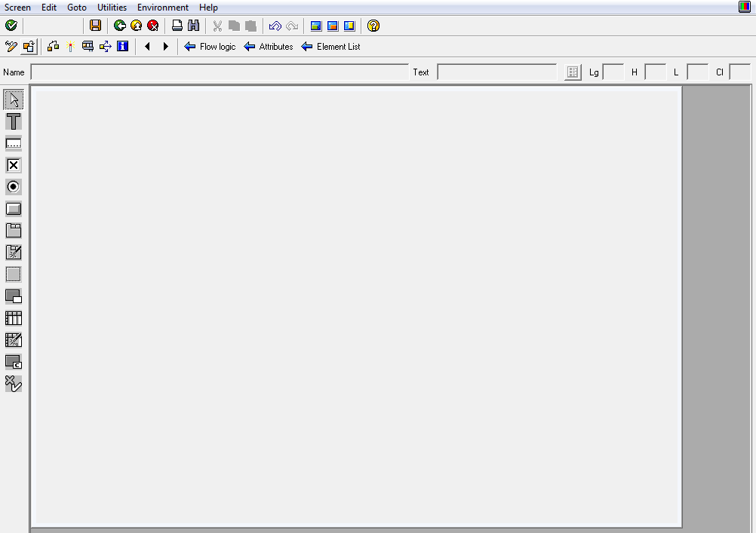Focus the Cl column field
Viewport: 756px width, 533px height.
coord(740,72)
